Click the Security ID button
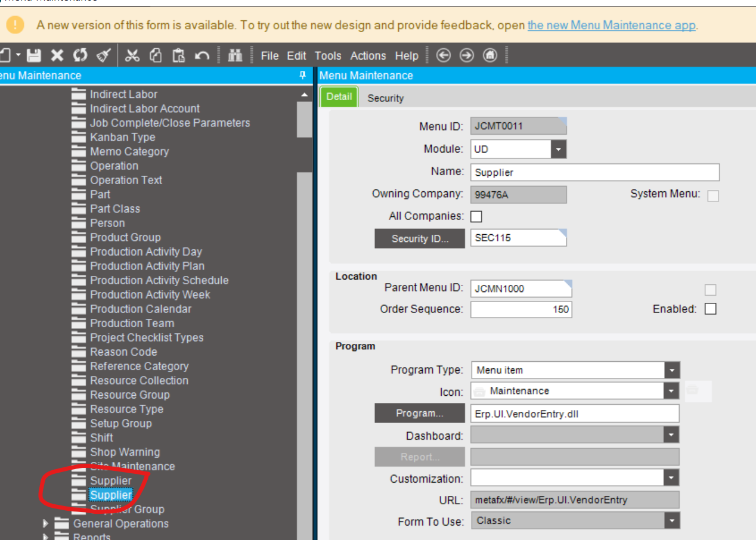Viewport: 756px width, 540px height. pyautogui.click(x=420, y=238)
